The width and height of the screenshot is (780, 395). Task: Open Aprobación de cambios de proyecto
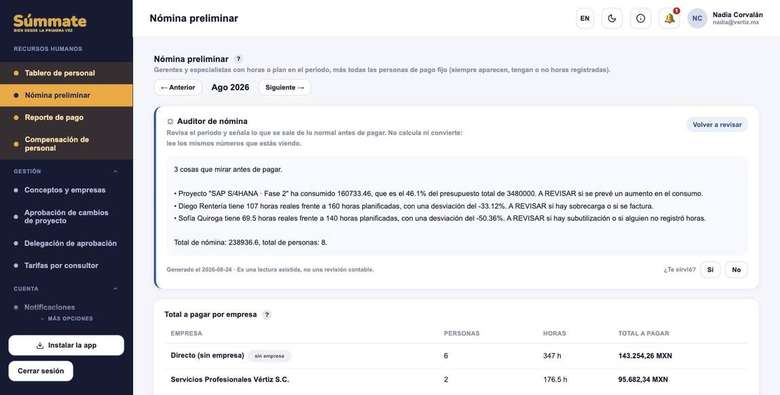(66, 216)
